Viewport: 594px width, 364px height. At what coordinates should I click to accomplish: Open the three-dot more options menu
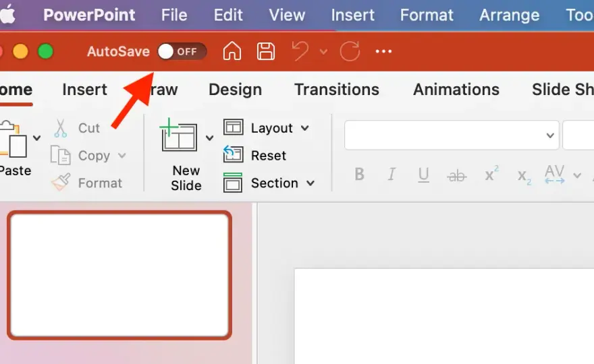(383, 51)
